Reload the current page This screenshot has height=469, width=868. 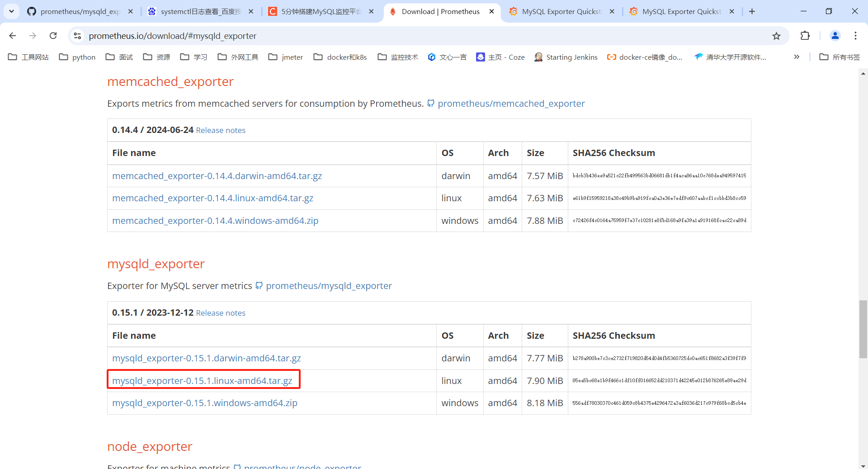(x=53, y=36)
